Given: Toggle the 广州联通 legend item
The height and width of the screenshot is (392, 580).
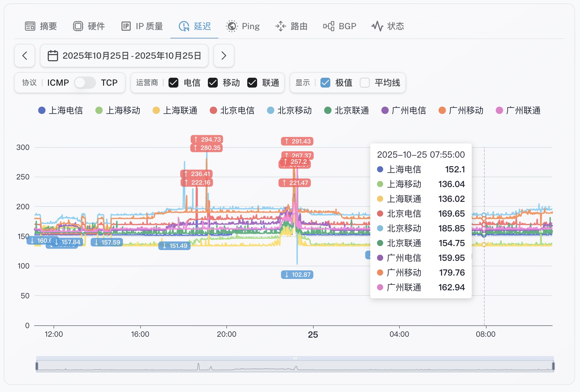Looking at the screenshot, I should pos(518,110).
